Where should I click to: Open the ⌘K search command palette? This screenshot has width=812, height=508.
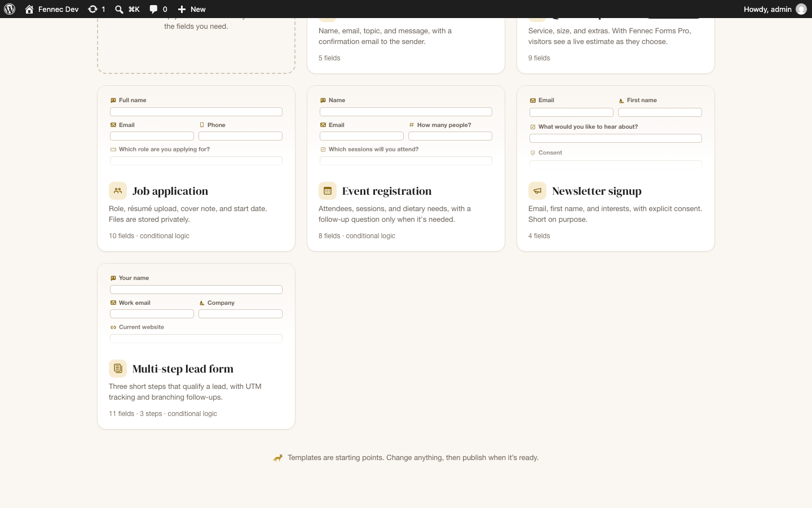(x=127, y=9)
